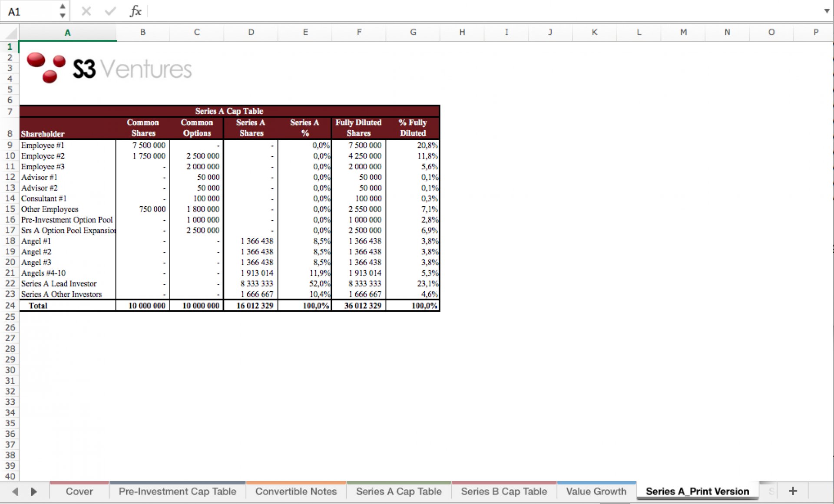Click the Shareholder header cell
The height and width of the screenshot is (504, 834).
[68, 128]
